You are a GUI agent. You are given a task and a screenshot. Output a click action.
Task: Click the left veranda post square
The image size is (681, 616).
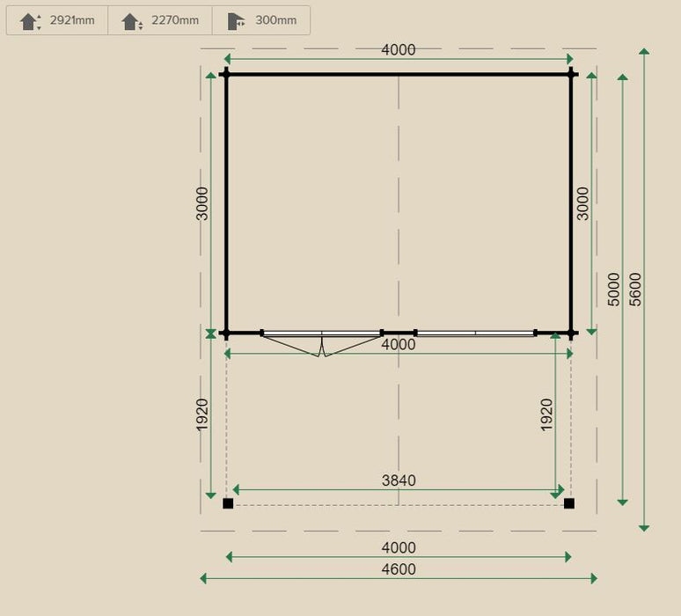click(x=228, y=503)
